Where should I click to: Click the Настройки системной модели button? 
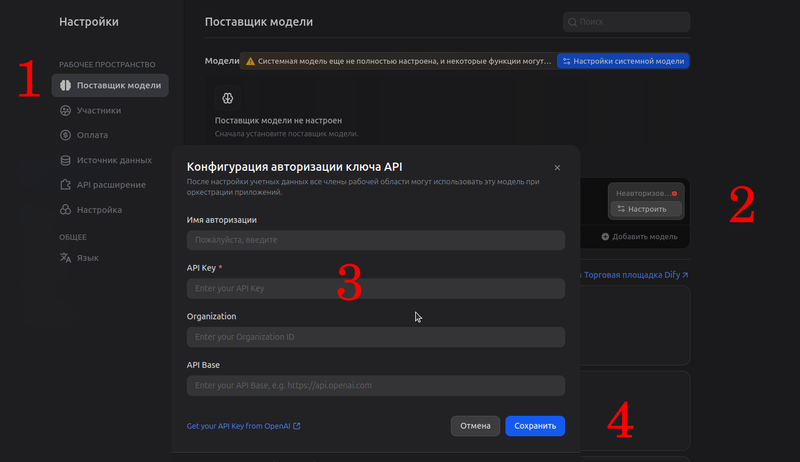coord(623,61)
